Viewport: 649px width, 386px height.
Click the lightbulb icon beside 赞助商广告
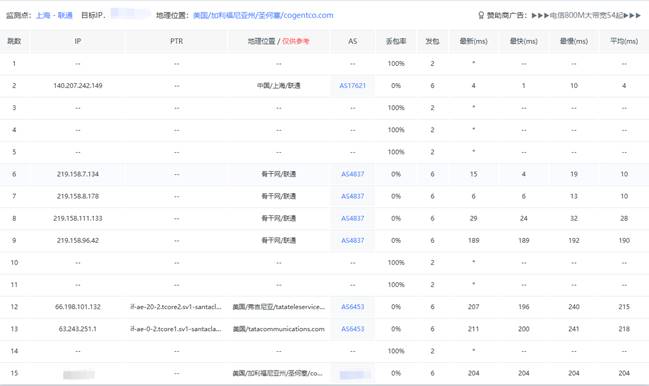tap(481, 15)
